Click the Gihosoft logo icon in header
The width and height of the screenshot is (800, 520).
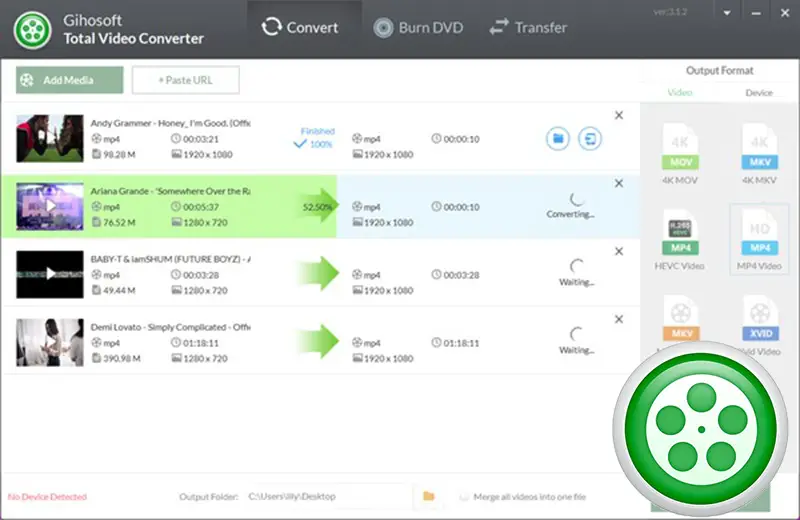click(x=33, y=31)
